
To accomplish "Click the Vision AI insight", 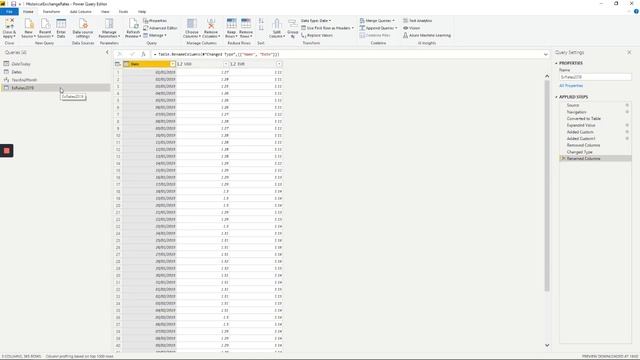I will pos(411,28).
